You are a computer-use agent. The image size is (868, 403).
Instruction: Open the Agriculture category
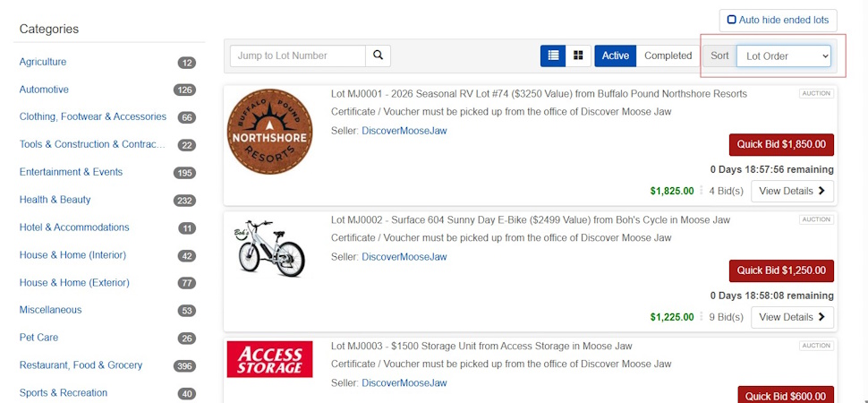43,62
